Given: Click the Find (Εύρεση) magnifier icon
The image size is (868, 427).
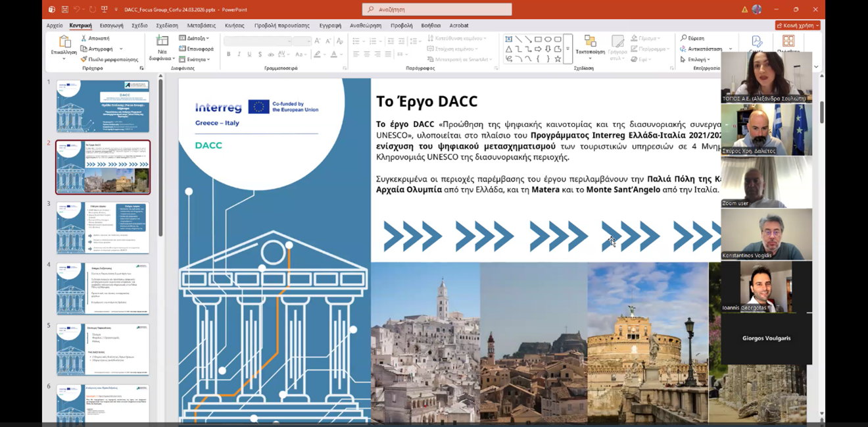Looking at the screenshot, I should 684,39.
